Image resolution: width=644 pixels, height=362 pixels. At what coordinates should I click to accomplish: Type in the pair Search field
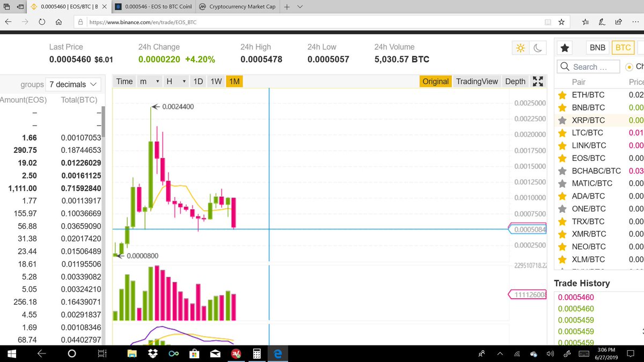pos(589,67)
